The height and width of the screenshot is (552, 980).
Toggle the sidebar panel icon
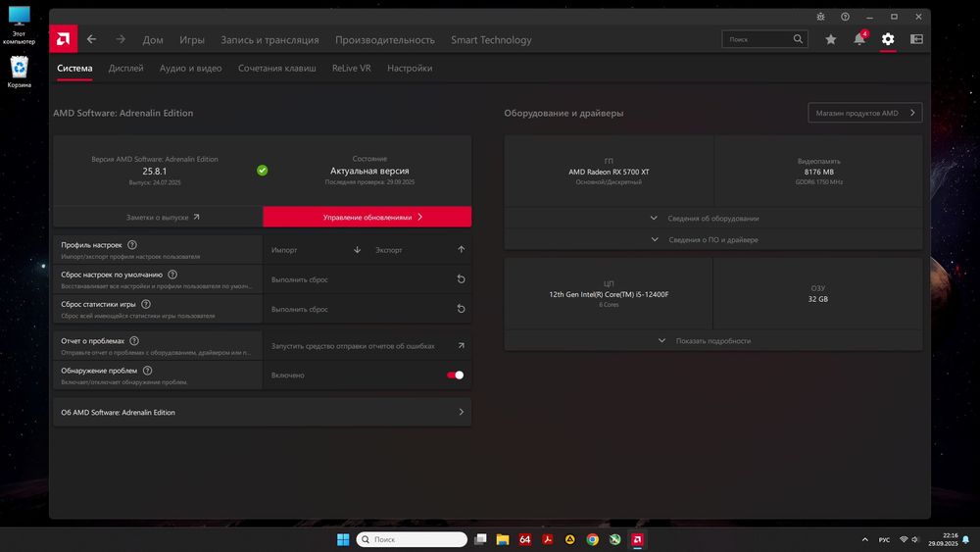click(917, 39)
